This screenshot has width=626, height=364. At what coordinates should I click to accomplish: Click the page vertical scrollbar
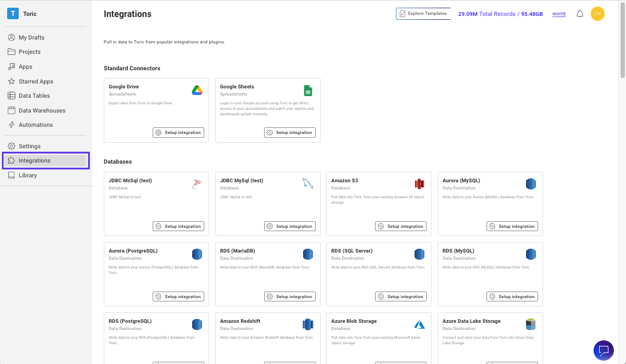pos(622,40)
